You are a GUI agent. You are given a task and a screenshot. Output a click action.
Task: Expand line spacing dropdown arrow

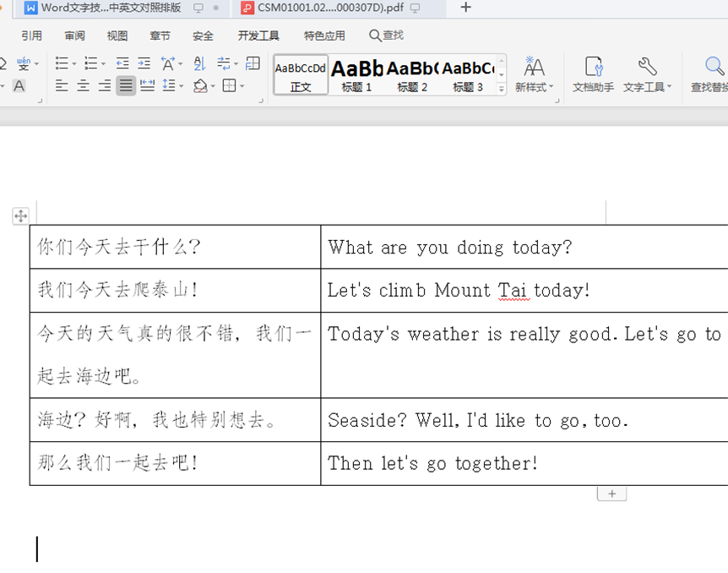(x=181, y=86)
